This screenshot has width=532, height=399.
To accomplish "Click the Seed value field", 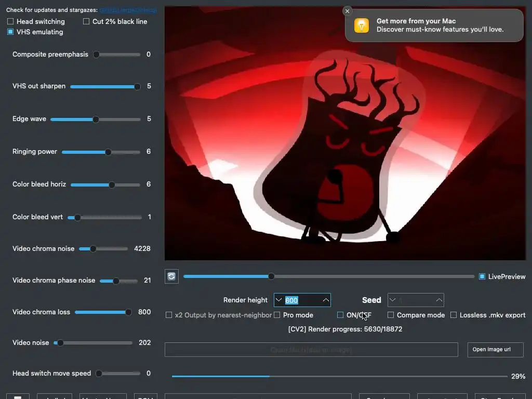I will point(416,300).
